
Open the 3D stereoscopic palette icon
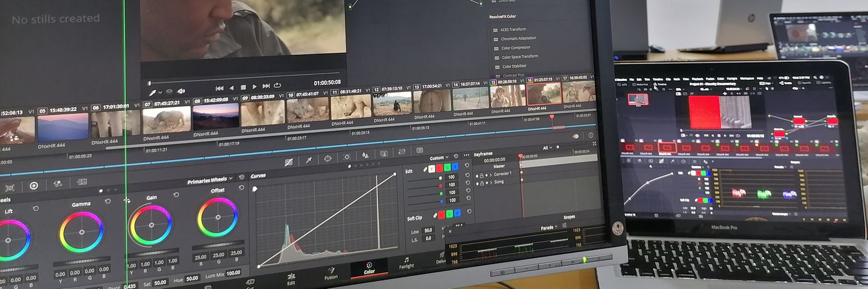pyautogui.click(x=420, y=150)
